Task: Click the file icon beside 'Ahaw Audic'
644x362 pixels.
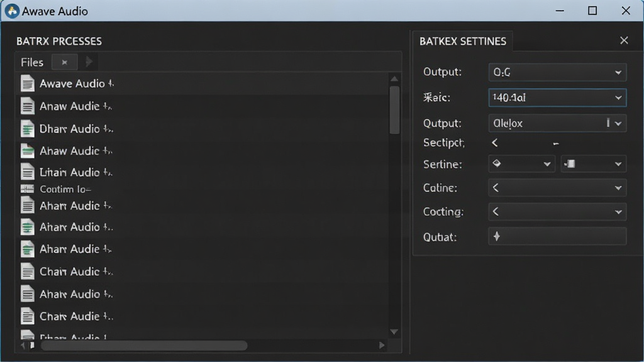Action: pos(28,151)
